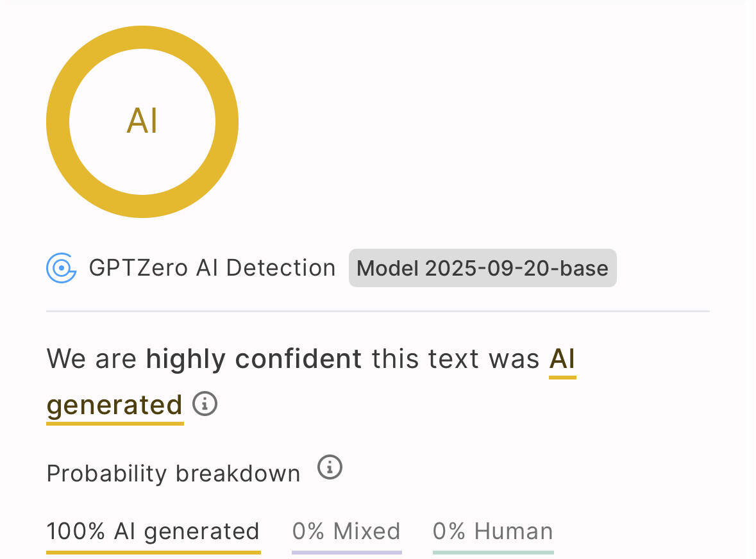The height and width of the screenshot is (559, 756).
Task: Open the AI generated verdict link
Action: (x=562, y=359)
